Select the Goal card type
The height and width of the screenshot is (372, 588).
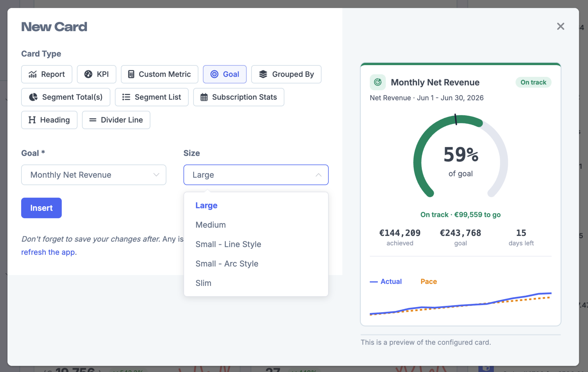tap(225, 74)
